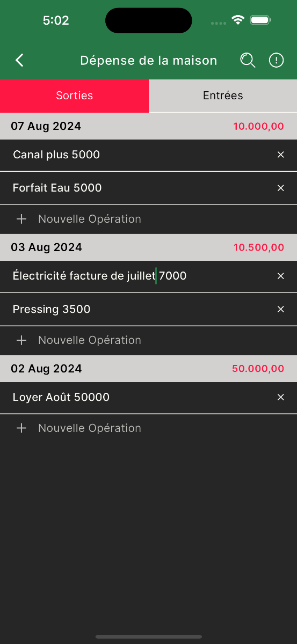
Task: Open search with magnifier icon
Action: click(x=248, y=60)
